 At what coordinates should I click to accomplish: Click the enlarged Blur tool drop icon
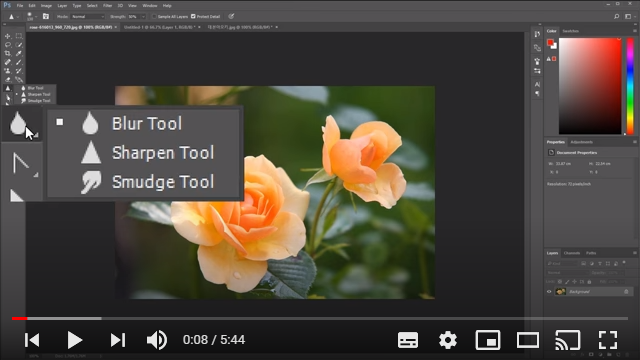point(18,123)
